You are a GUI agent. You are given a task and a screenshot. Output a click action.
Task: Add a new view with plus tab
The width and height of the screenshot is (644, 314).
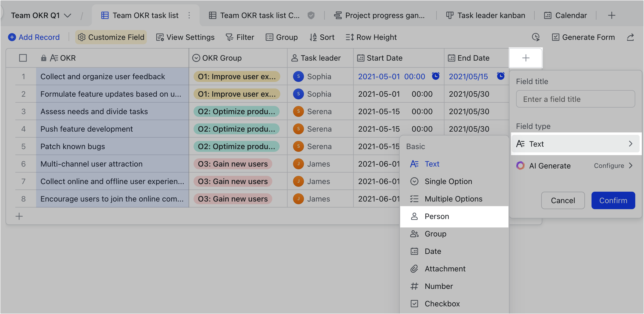611,15
